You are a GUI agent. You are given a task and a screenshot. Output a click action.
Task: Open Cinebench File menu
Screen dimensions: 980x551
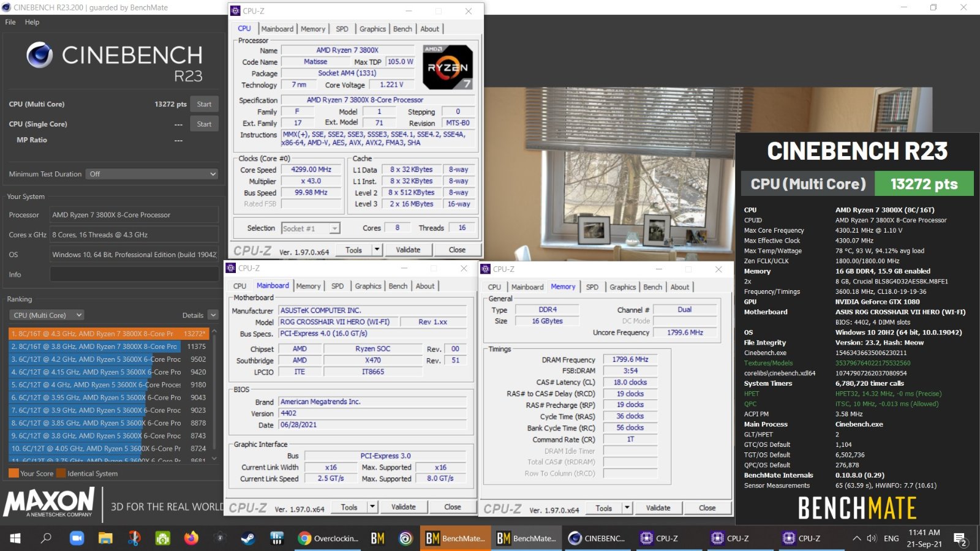(x=10, y=22)
